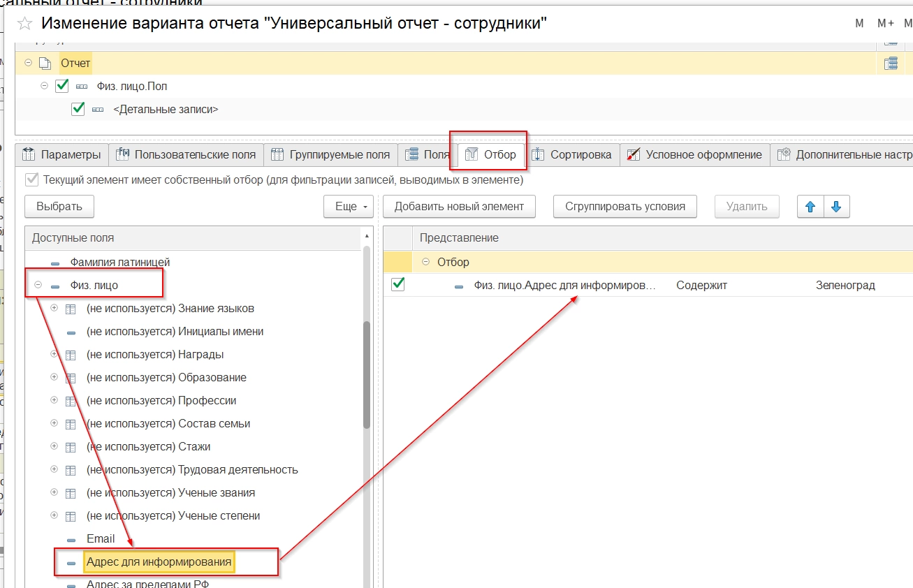913x588 pixels.
Task: Move the filter item down with the blue down arrow
Action: 837,207
